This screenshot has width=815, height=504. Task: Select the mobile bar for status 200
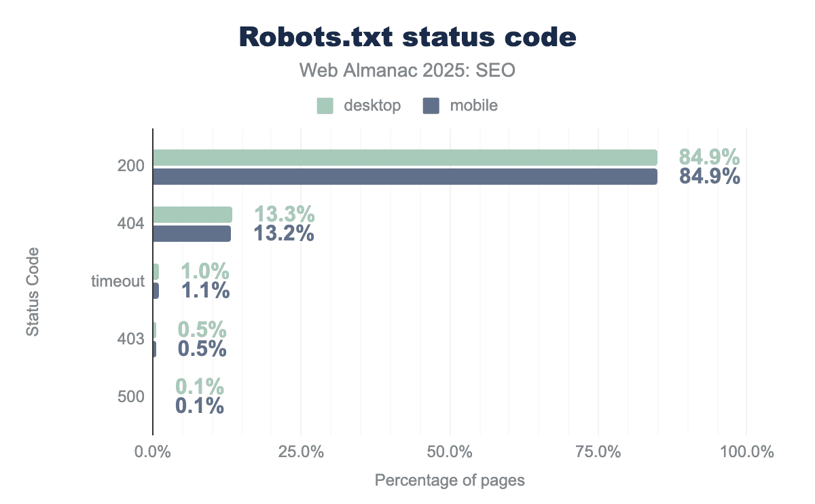(x=405, y=177)
